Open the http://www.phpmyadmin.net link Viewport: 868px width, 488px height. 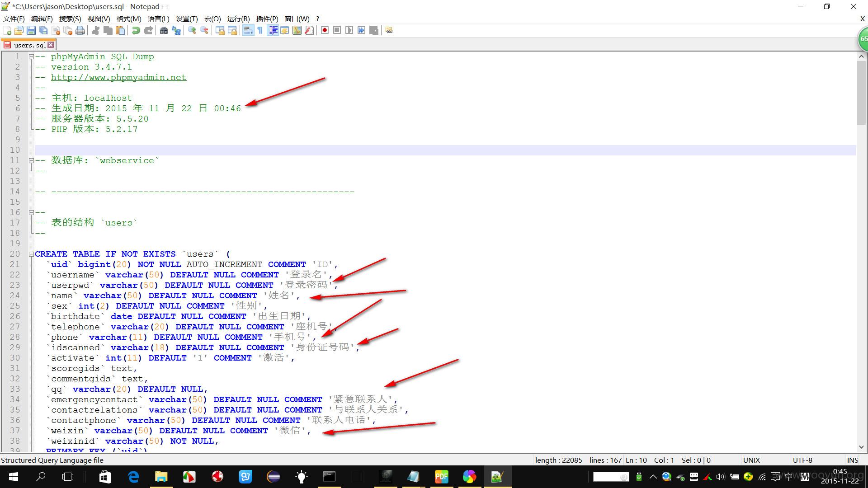[x=118, y=77]
